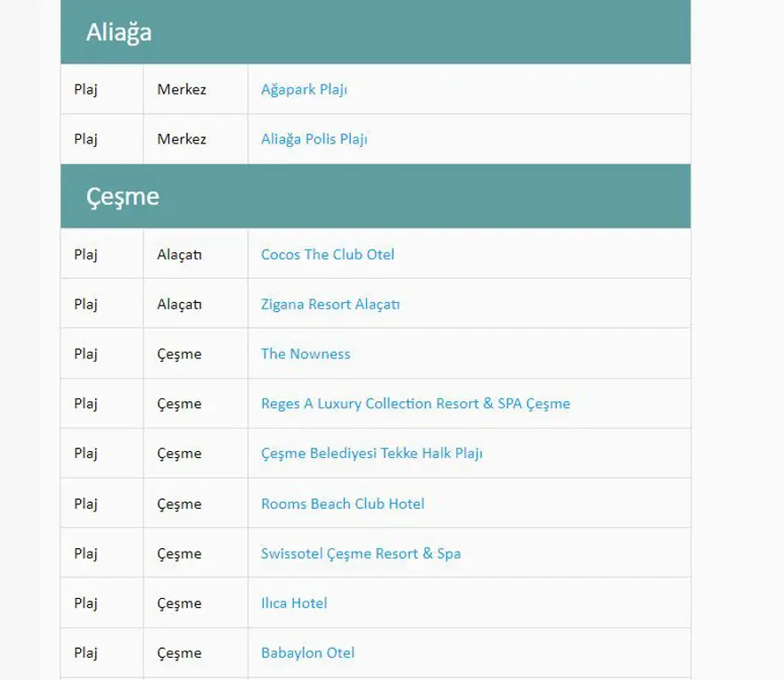
Task: Open Zigana Resort Alaçatı link
Action: click(330, 304)
